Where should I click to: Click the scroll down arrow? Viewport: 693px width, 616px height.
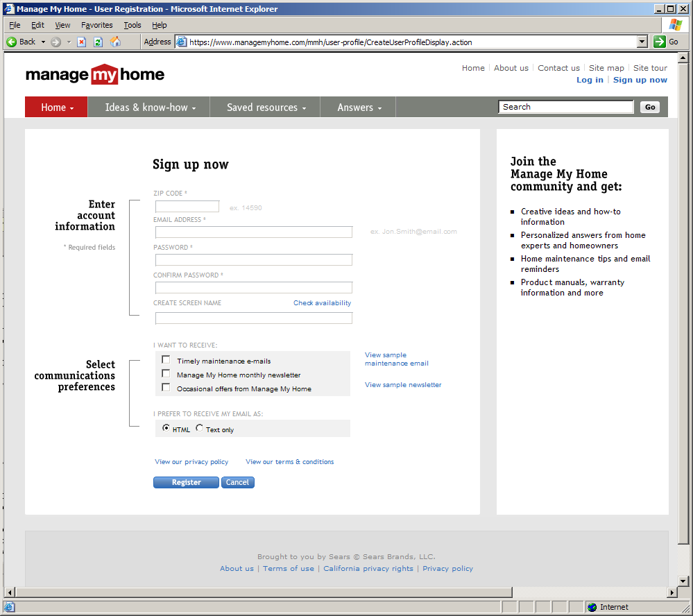point(683,581)
